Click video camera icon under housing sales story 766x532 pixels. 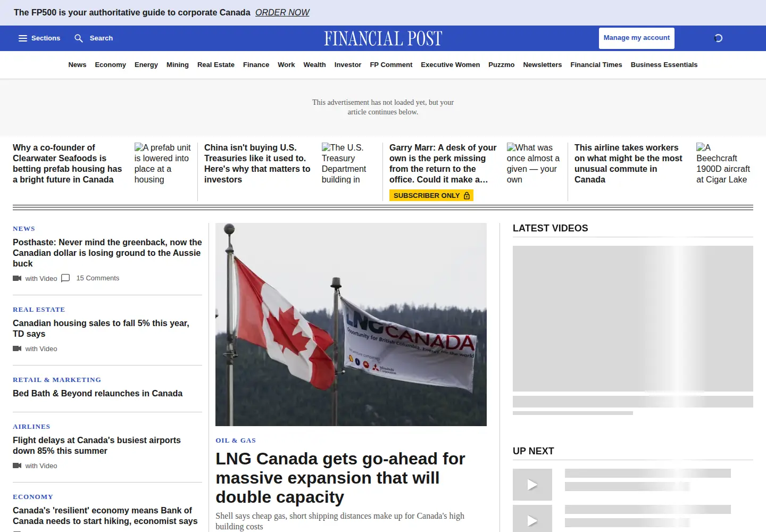(x=17, y=348)
